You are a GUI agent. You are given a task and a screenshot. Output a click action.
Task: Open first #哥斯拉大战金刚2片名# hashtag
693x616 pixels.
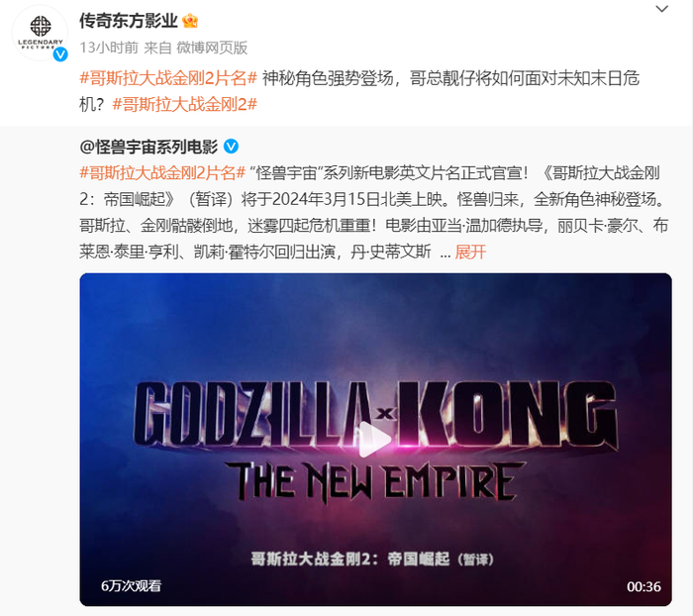[x=168, y=78]
